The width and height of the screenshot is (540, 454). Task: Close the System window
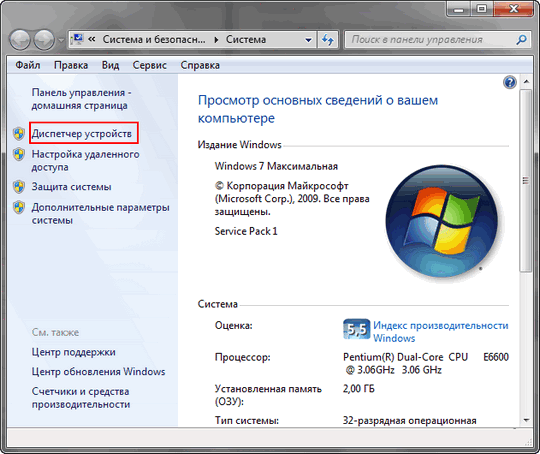[513, 9]
